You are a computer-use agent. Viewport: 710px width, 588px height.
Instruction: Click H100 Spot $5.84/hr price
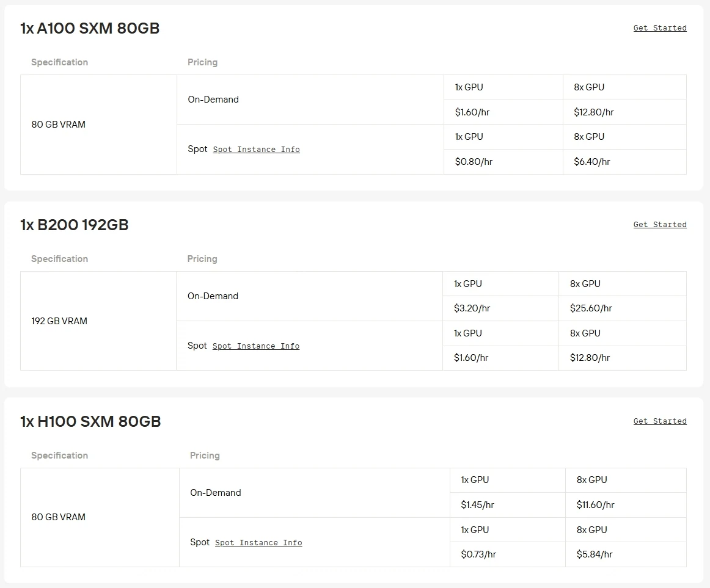(595, 554)
